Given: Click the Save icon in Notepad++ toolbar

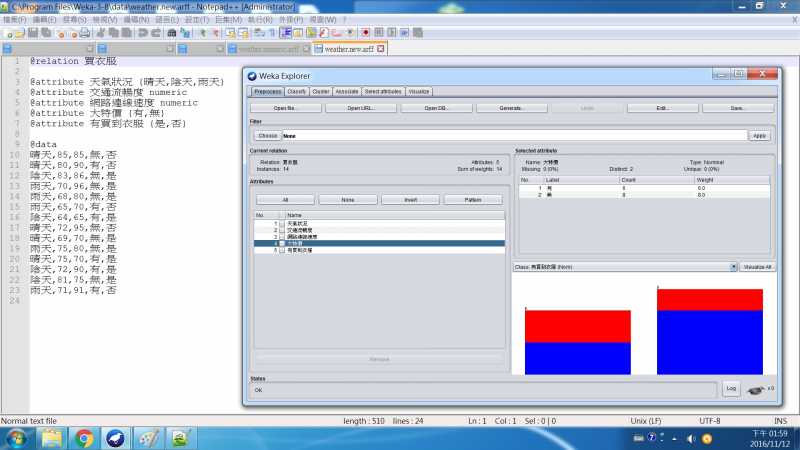Looking at the screenshot, I should [33, 33].
